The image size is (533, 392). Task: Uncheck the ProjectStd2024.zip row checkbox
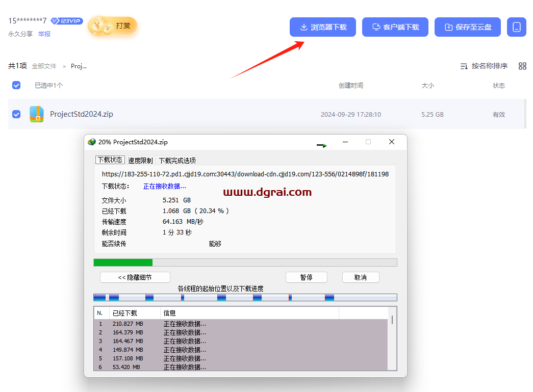(16, 114)
